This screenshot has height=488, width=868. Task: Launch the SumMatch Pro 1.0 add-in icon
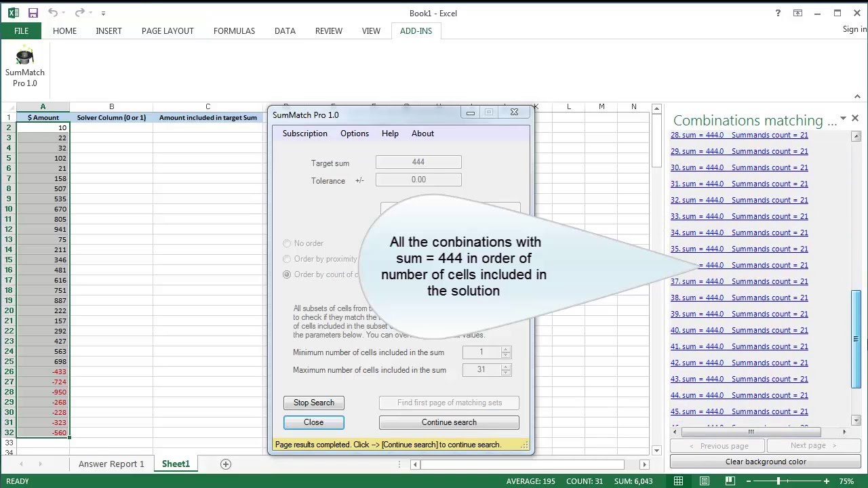(24, 66)
